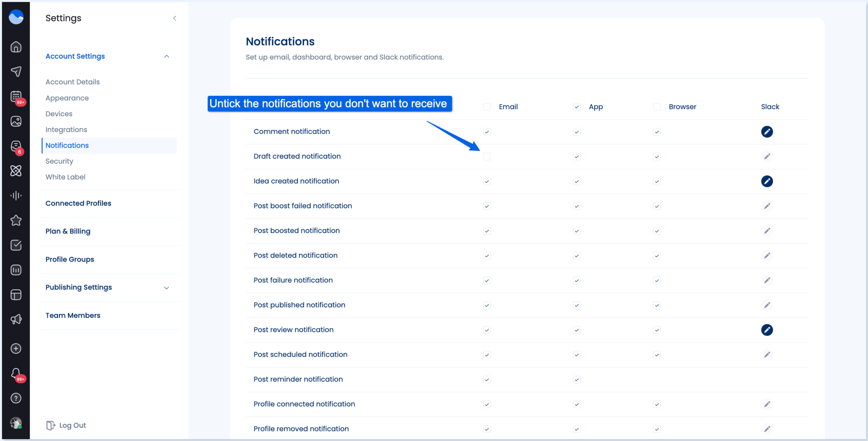
Task: Open Profile Groups section
Action: (70, 259)
